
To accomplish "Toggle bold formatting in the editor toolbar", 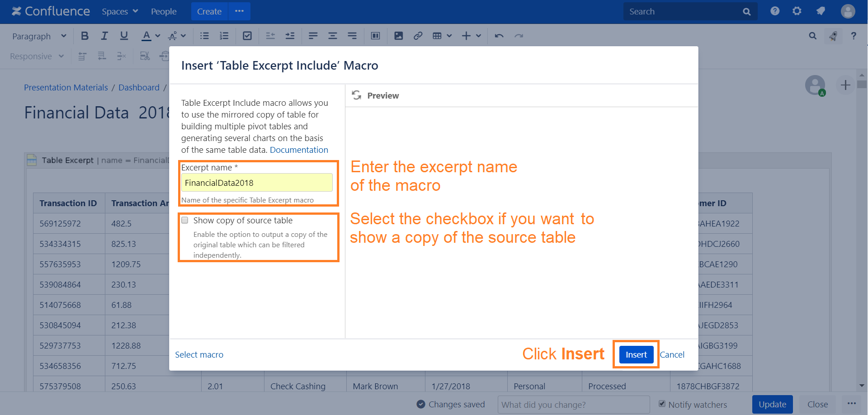I will point(85,36).
